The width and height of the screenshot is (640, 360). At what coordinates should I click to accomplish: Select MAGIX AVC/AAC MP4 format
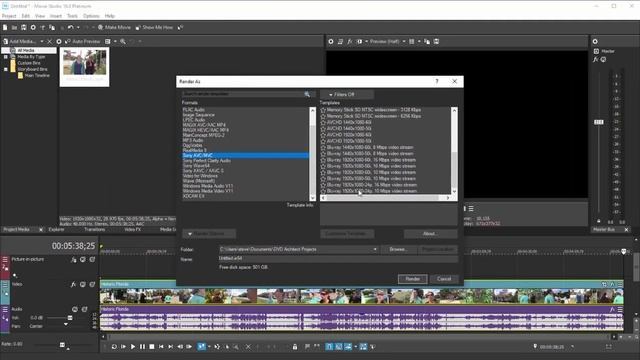[204, 125]
